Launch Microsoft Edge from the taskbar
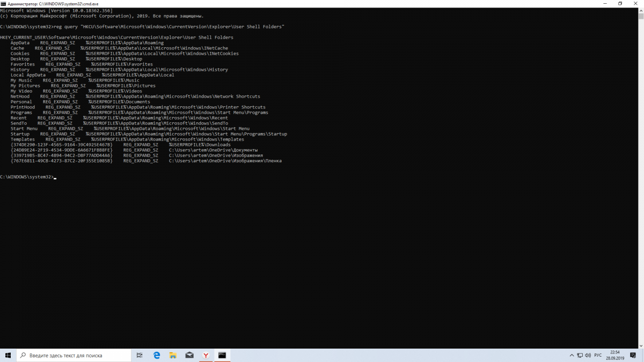Image resolution: width=644 pixels, height=362 pixels. pos(157,355)
